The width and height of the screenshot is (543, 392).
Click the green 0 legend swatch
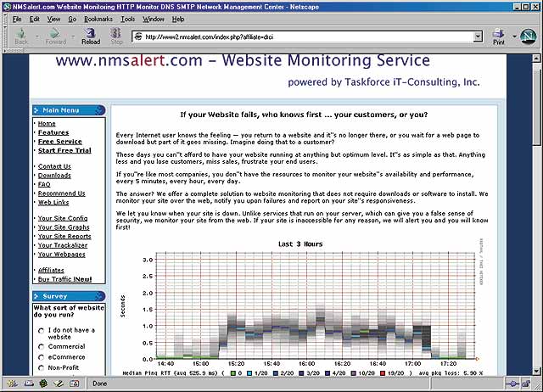tap(233, 373)
